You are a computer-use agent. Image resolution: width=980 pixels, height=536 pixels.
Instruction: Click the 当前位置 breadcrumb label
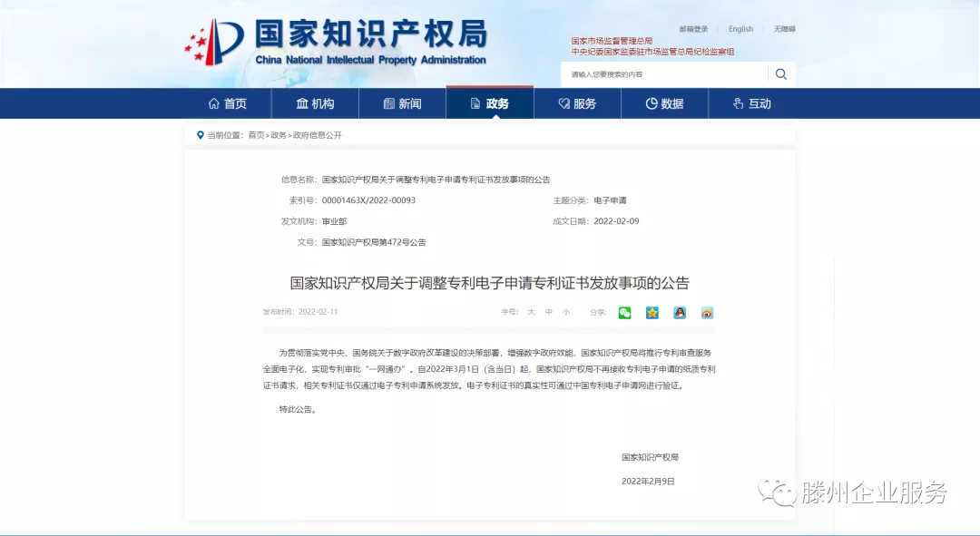pyautogui.click(x=224, y=135)
